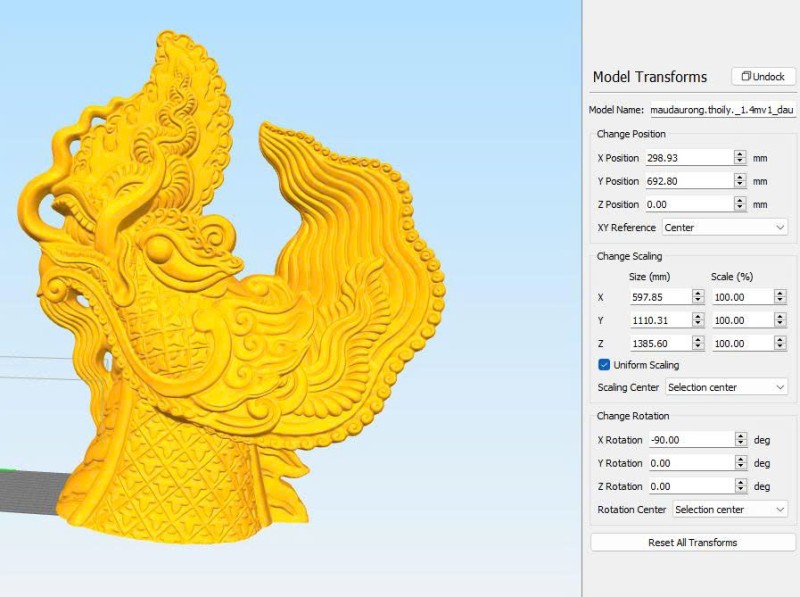Toggle the Uniform Scaling checkbox
This screenshot has width=800, height=597.
tap(604, 365)
